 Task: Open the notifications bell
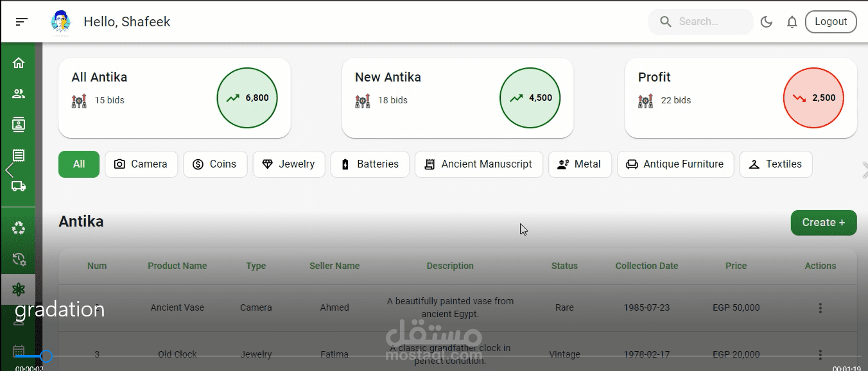792,22
